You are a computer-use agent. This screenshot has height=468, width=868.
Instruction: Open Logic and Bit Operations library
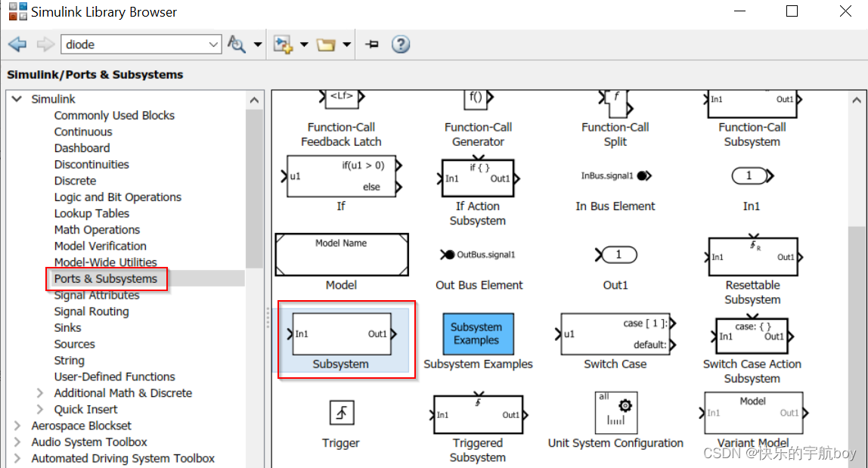117,197
